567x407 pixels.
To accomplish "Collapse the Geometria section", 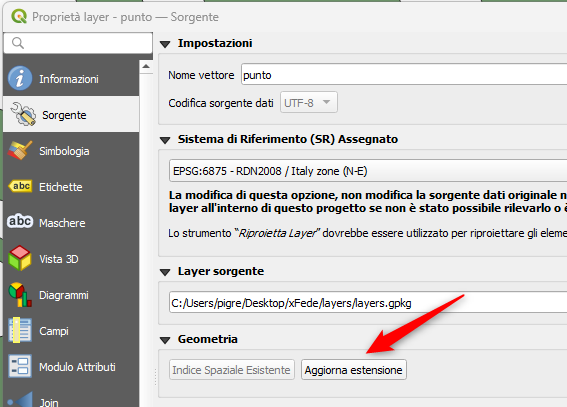I will click(x=165, y=340).
